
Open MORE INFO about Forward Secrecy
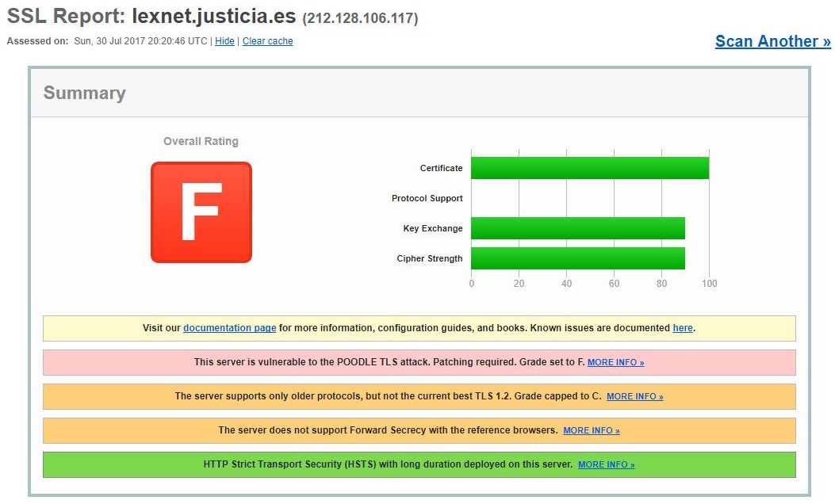(591, 430)
